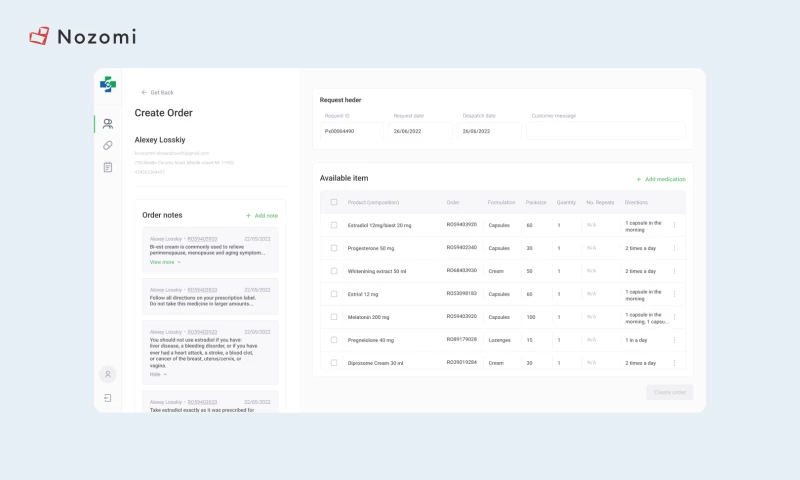Click the Request ID field Px00004490
The image size is (800, 480).
[352, 131]
